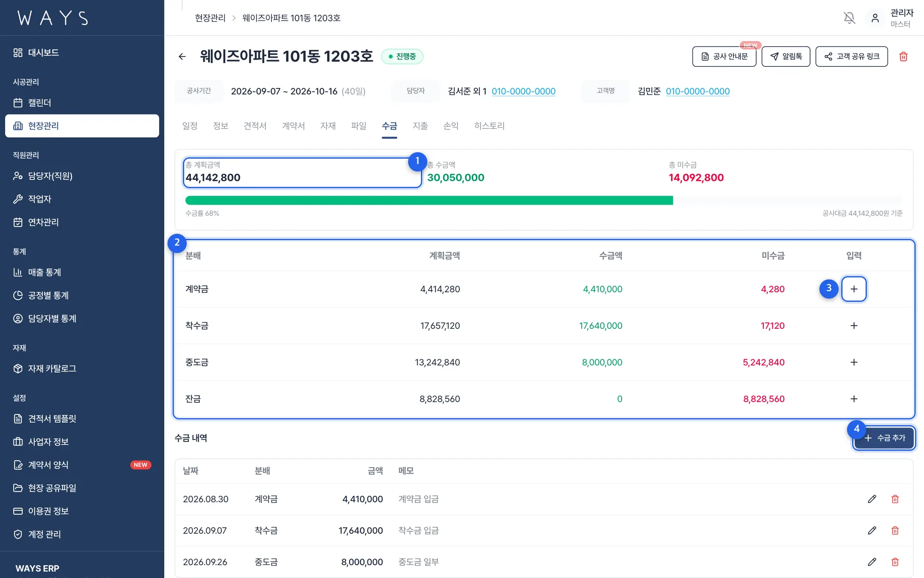Open 매출 통계 in the sidebar

coord(82,272)
